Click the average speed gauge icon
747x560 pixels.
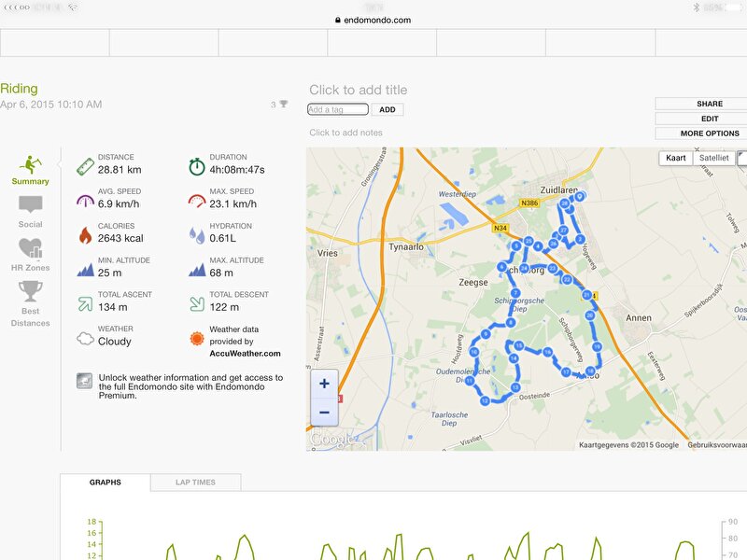click(85, 201)
